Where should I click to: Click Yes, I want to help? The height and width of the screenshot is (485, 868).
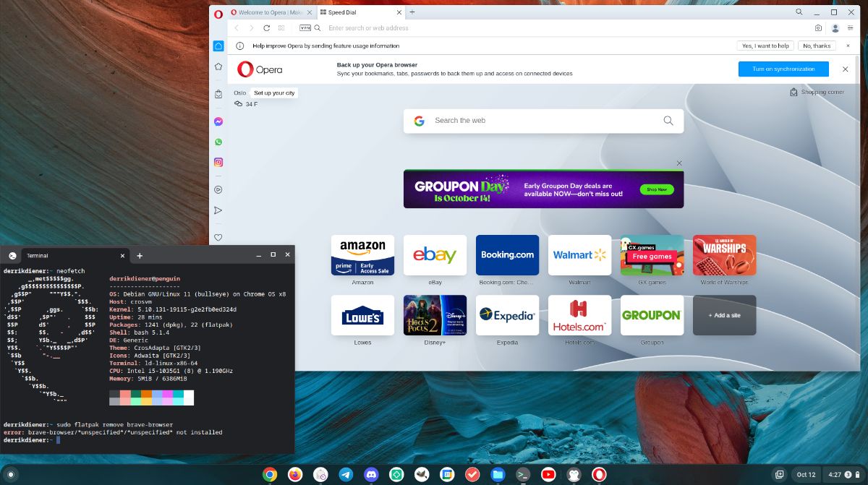coord(765,46)
